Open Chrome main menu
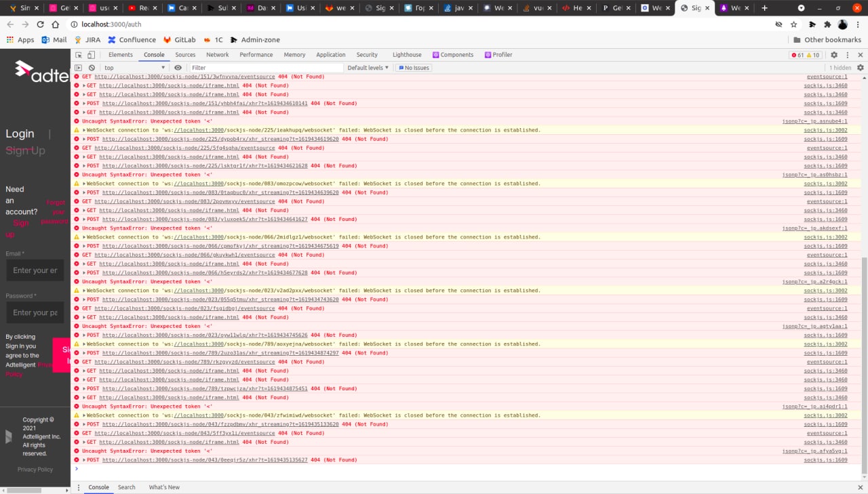Image resolution: width=868 pixels, height=494 pixels. 859,24
